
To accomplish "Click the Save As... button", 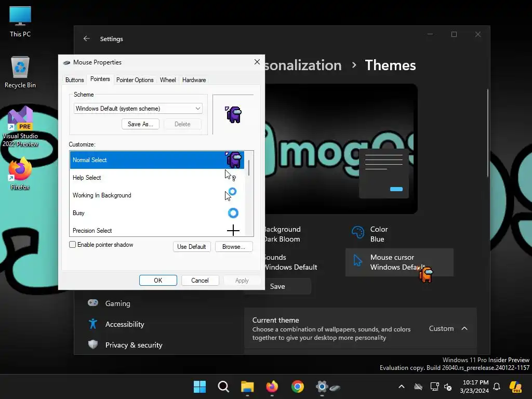I will pos(140,124).
